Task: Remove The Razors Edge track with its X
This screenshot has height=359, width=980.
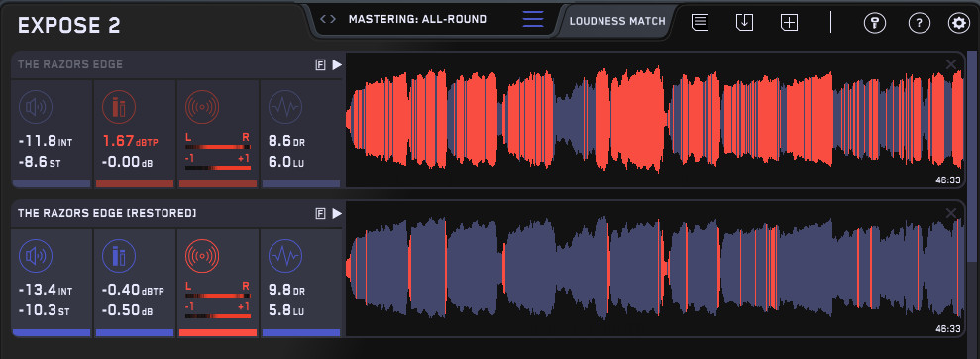Action: click(x=951, y=63)
